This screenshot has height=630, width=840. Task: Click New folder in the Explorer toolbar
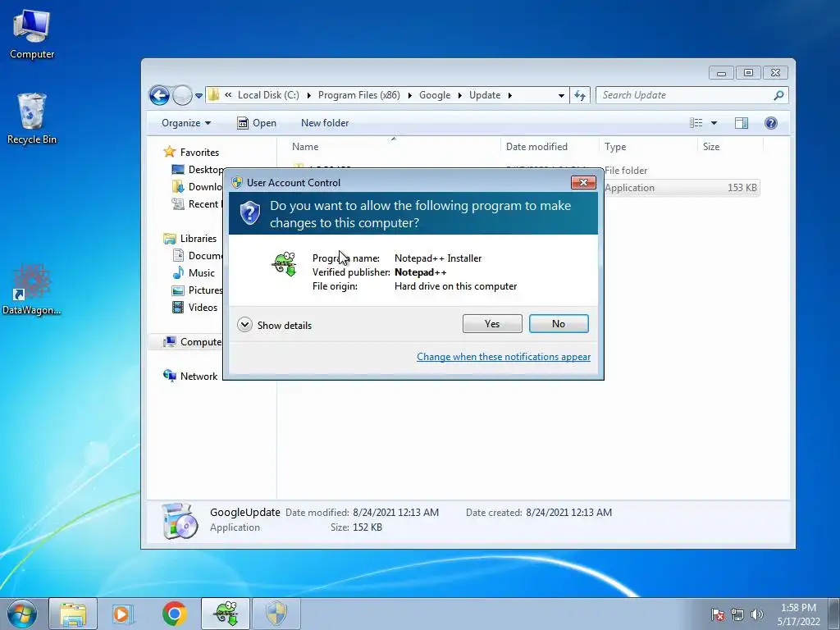click(x=325, y=123)
